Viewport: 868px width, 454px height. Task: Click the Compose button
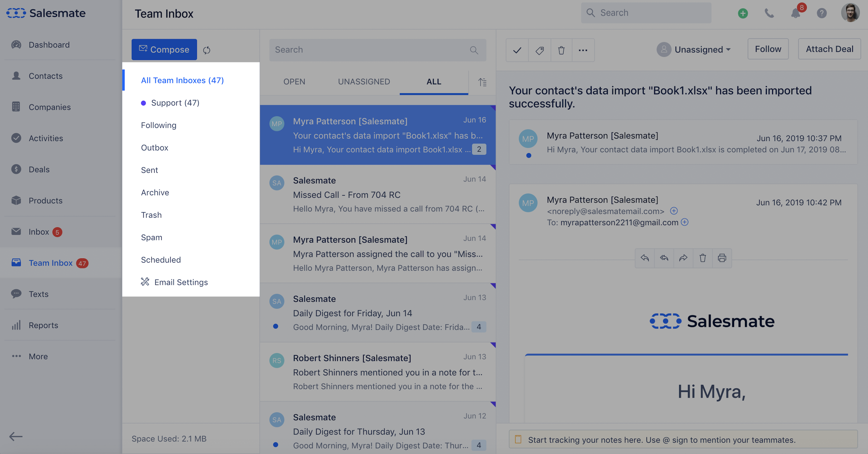pyautogui.click(x=164, y=49)
